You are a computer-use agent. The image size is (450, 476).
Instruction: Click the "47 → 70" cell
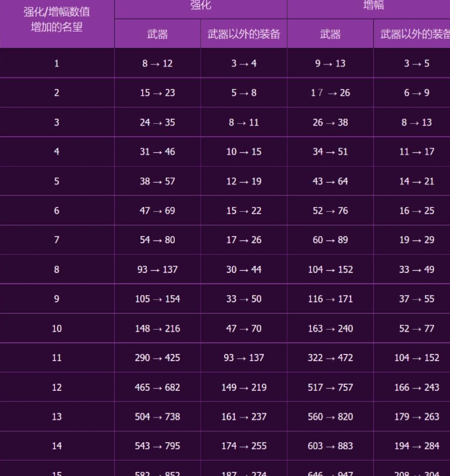pyautogui.click(x=244, y=328)
